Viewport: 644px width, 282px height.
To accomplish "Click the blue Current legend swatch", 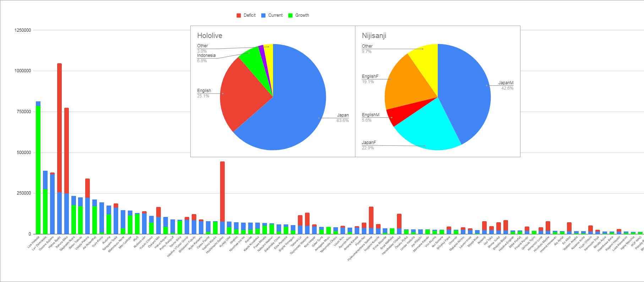I will (263, 15).
